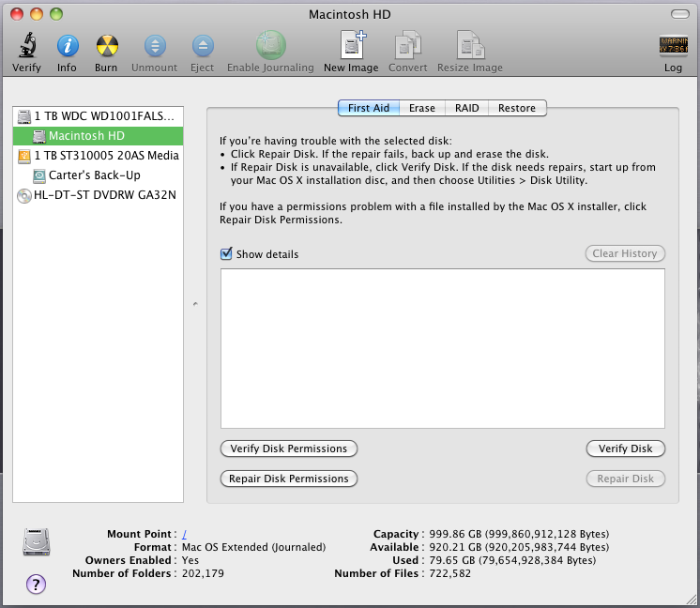The height and width of the screenshot is (608, 700).
Task: Select the 1 TB ST310005 20AS Media disk
Action: (99, 156)
